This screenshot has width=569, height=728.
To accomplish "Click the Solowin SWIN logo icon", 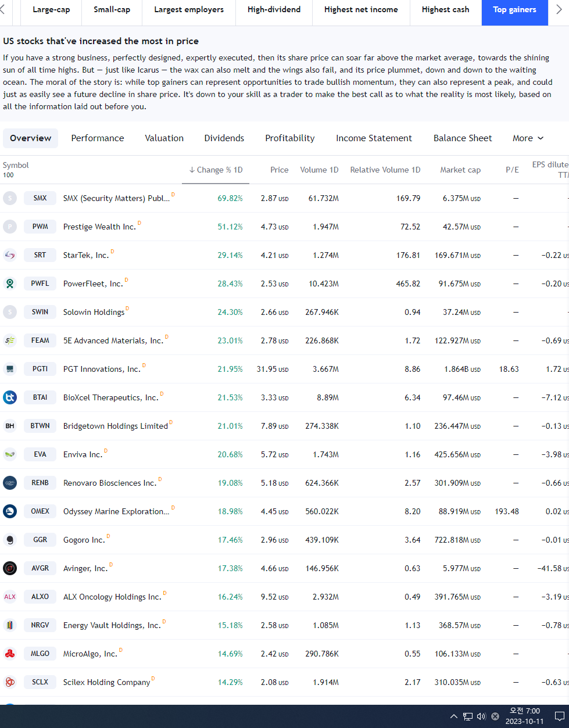I will pyautogui.click(x=10, y=312).
